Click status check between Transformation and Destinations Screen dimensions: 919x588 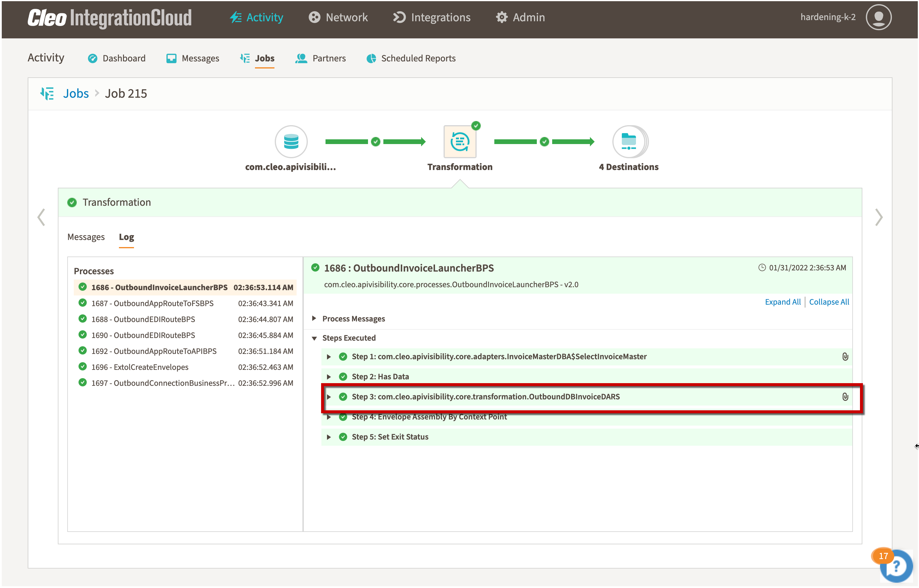pos(544,142)
